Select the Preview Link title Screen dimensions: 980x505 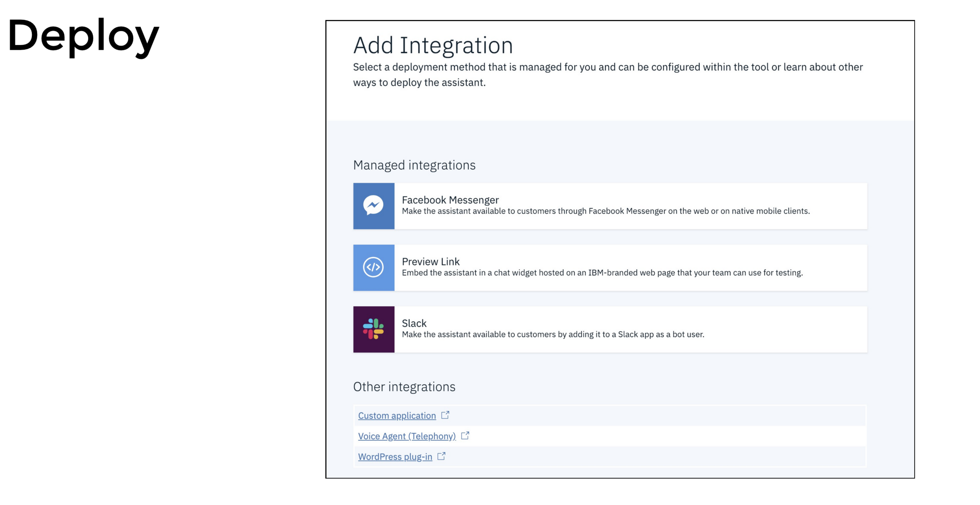430,262
